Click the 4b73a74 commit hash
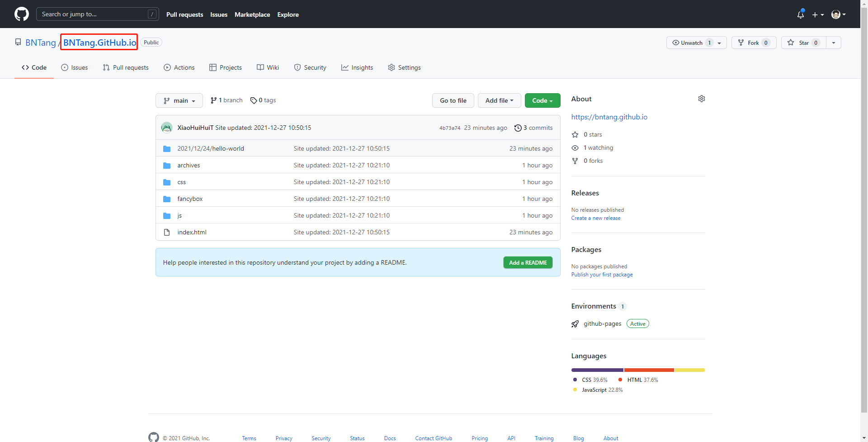The width and height of the screenshot is (868, 442). pyautogui.click(x=450, y=128)
